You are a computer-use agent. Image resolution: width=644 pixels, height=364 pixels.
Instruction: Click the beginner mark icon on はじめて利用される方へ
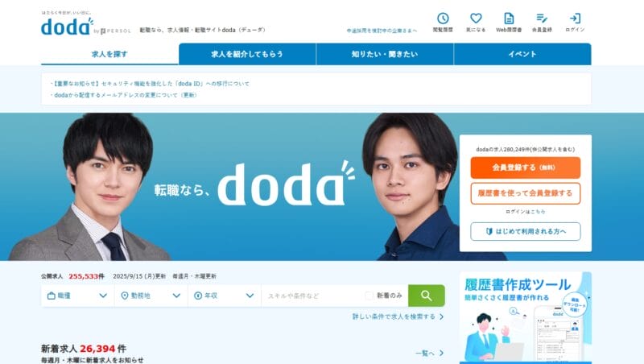(x=489, y=231)
